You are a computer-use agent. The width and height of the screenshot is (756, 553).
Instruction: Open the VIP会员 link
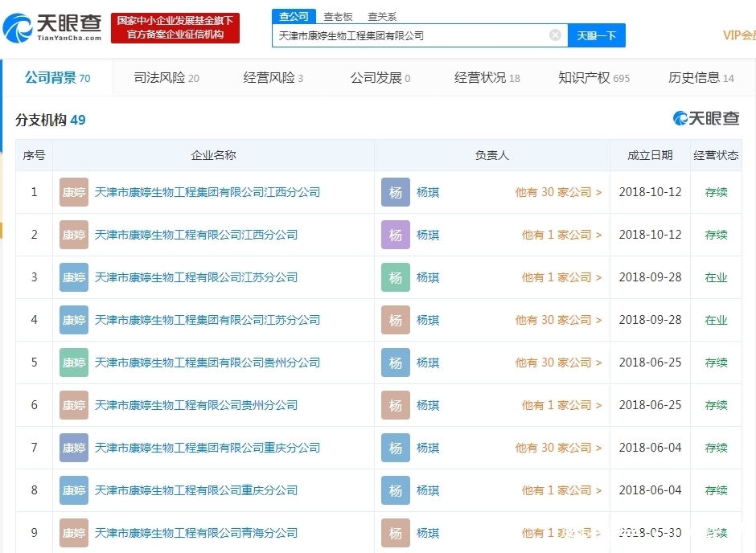pyautogui.click(x=739, y=35)
